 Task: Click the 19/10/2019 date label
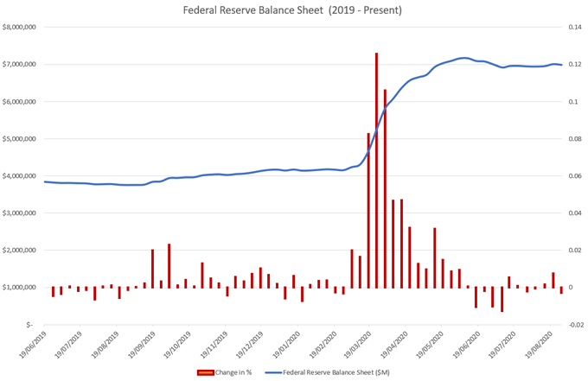[x=177, y=345]
